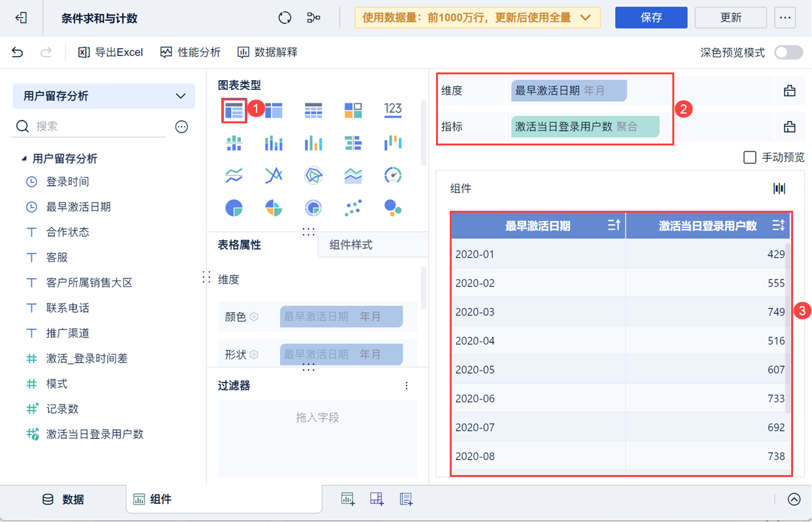Select the scatter plot chart type
Viewport: 812px width, 522px height.
point(353,207)
